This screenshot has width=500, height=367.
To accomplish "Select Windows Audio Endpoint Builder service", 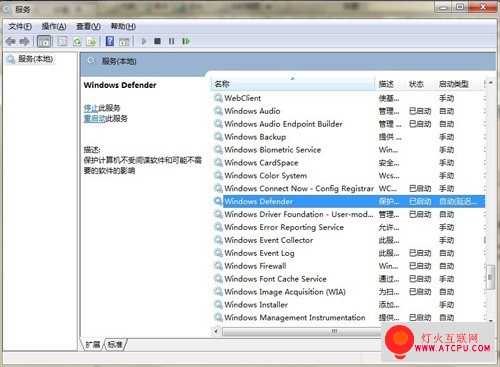I will 348,124.
